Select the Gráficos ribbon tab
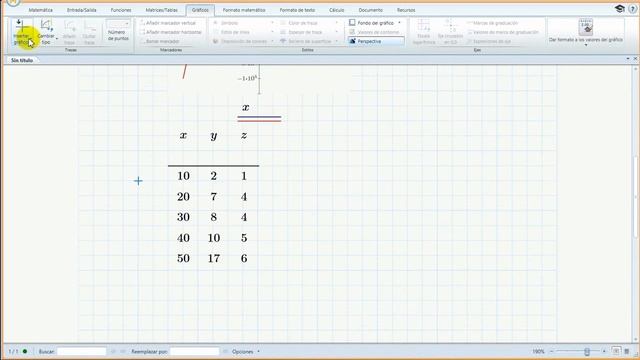The image size is (640, 360). pos(200,10)
